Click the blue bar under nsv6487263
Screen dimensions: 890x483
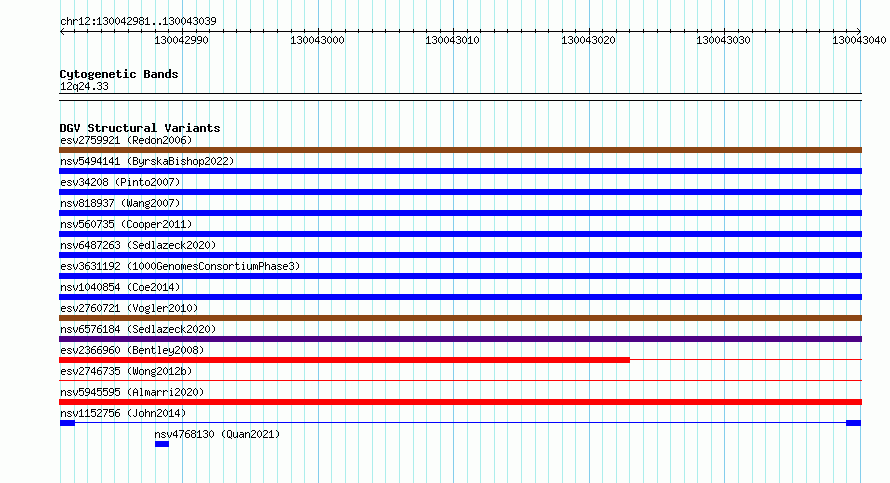(460, 255)
